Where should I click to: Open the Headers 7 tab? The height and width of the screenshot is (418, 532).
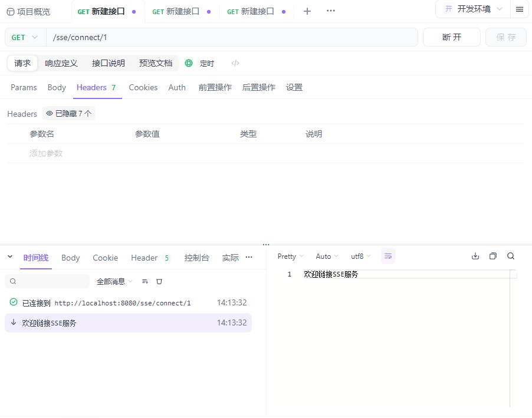pos(97,87)
